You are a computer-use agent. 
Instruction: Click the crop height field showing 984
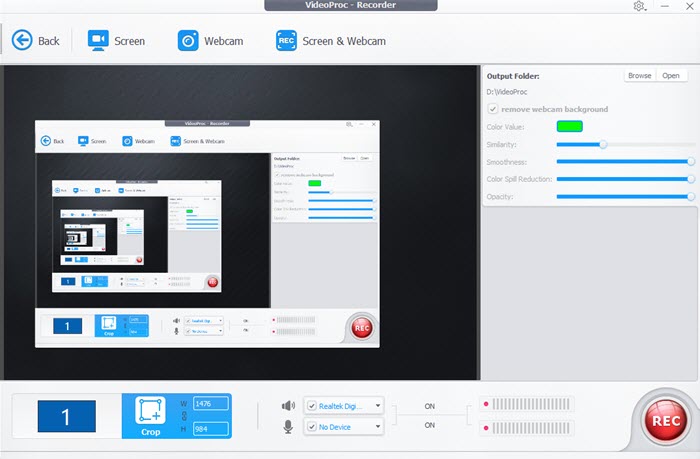[x=211, y=429]
